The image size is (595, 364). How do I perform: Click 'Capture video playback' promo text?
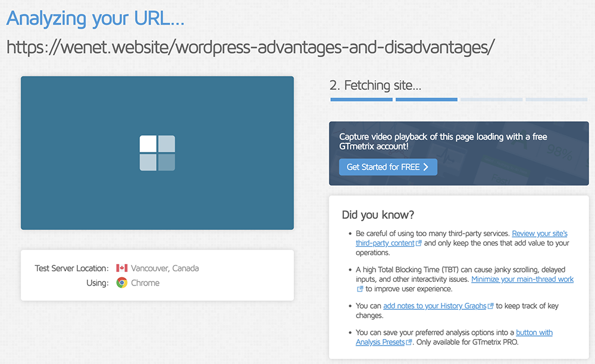tap(443, 142)
